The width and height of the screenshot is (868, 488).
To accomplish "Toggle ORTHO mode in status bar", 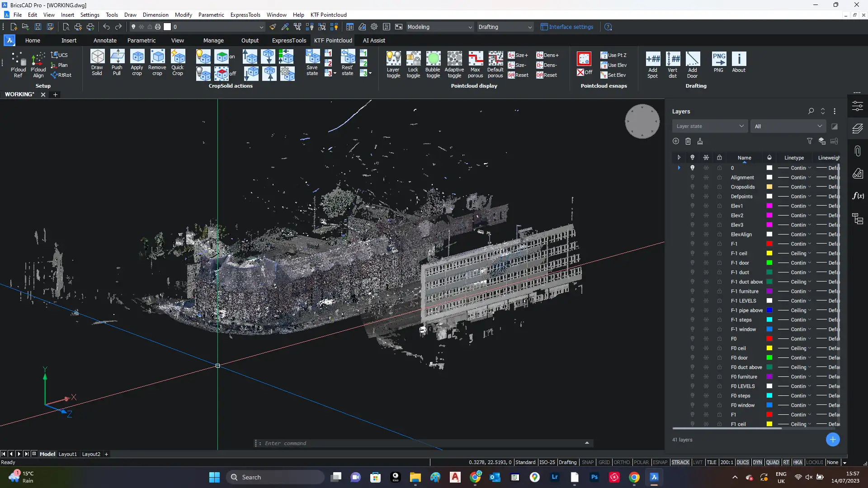I will (x=622, y=462).
